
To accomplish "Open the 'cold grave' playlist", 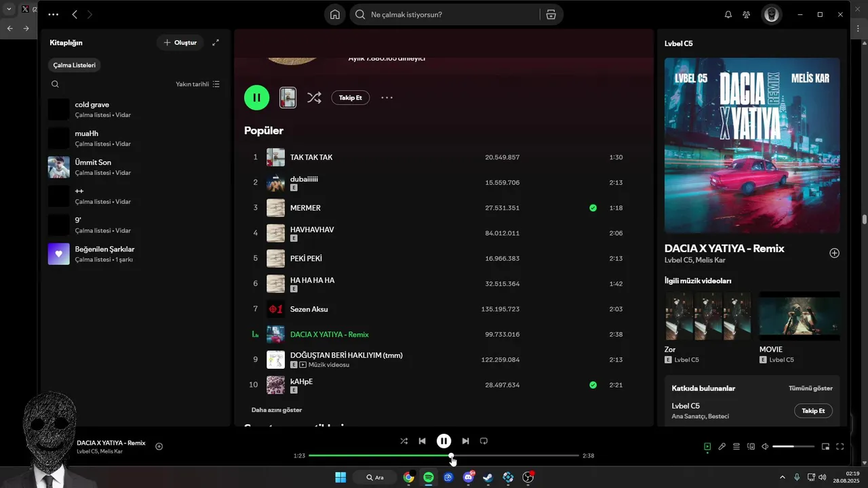I will pyautogui.click(x=136, y=109).
